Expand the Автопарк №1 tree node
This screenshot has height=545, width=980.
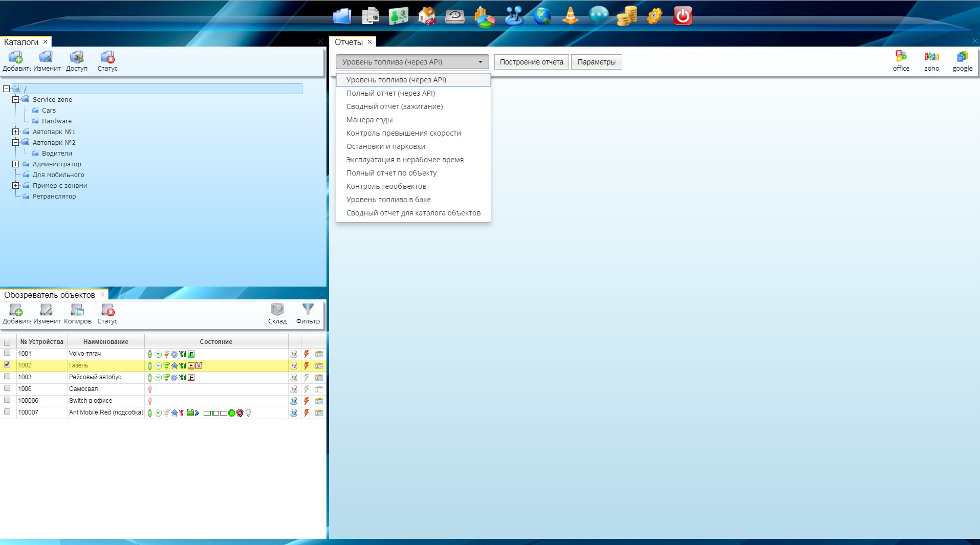click(x=16, y=132)
